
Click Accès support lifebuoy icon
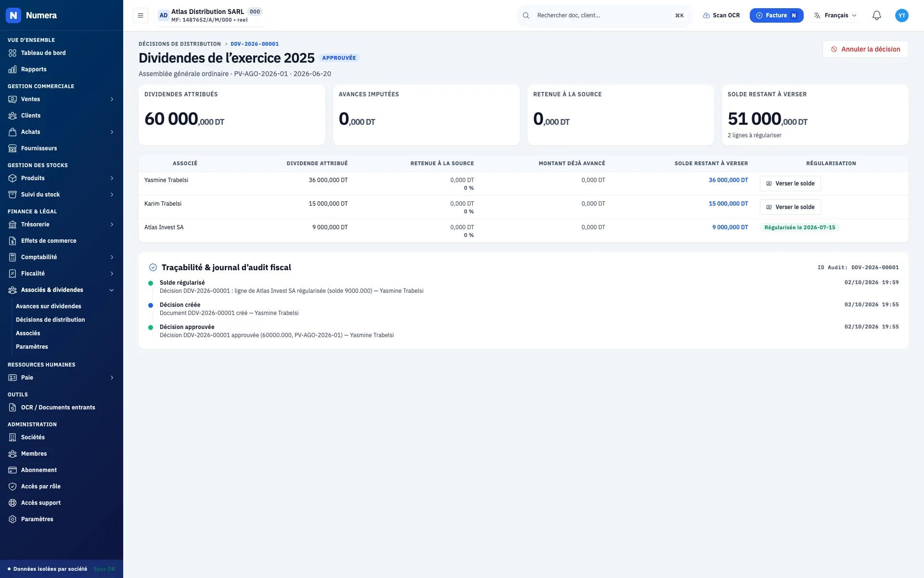click(13, 503)
